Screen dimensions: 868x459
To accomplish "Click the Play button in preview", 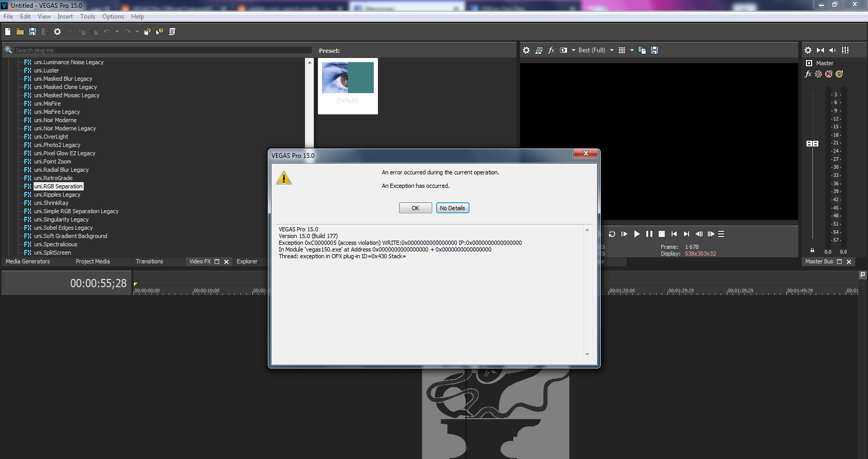I will pyautogui.click(x=637, y=234).
